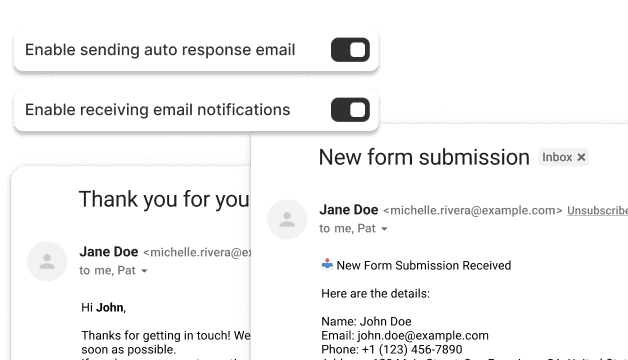Click the 'Hi John,' greeting
The height and width of the screenshot is (360, 628).
click(x=103, y=308)
